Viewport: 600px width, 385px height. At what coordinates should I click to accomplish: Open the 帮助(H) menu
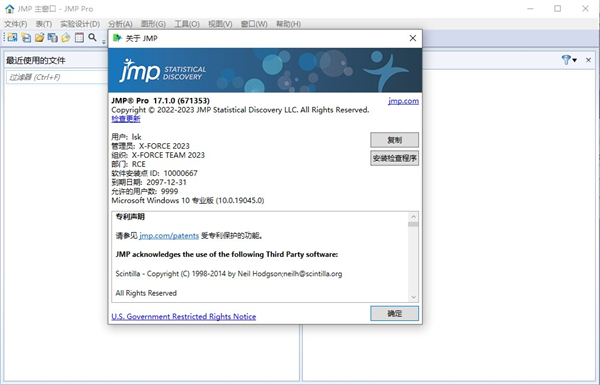point(288,24)
